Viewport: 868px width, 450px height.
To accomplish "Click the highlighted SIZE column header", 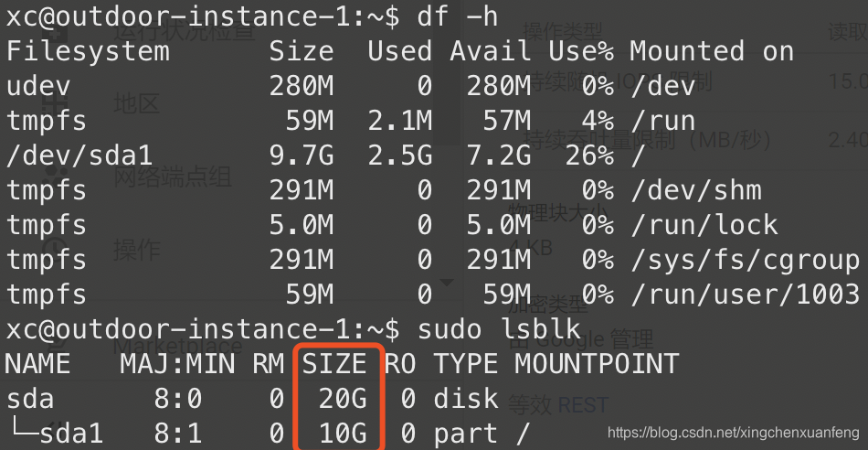I will [x=334, y=363].
